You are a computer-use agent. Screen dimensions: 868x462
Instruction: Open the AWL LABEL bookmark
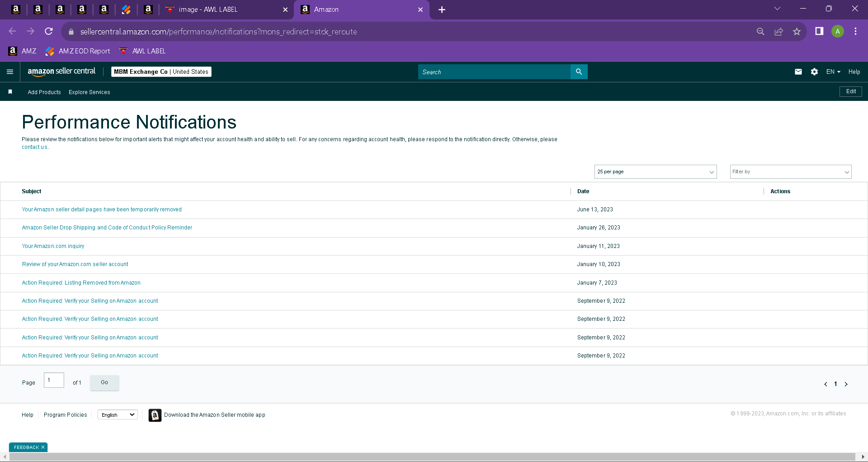point(142,51)
